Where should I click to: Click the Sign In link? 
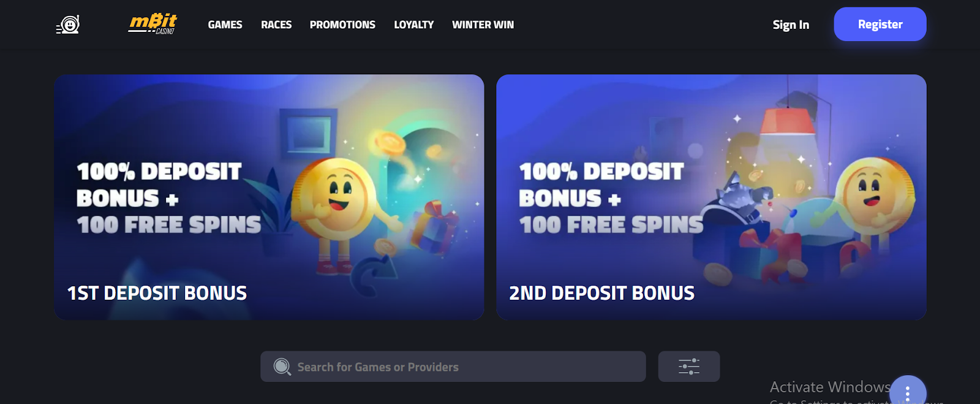point(791,25)
